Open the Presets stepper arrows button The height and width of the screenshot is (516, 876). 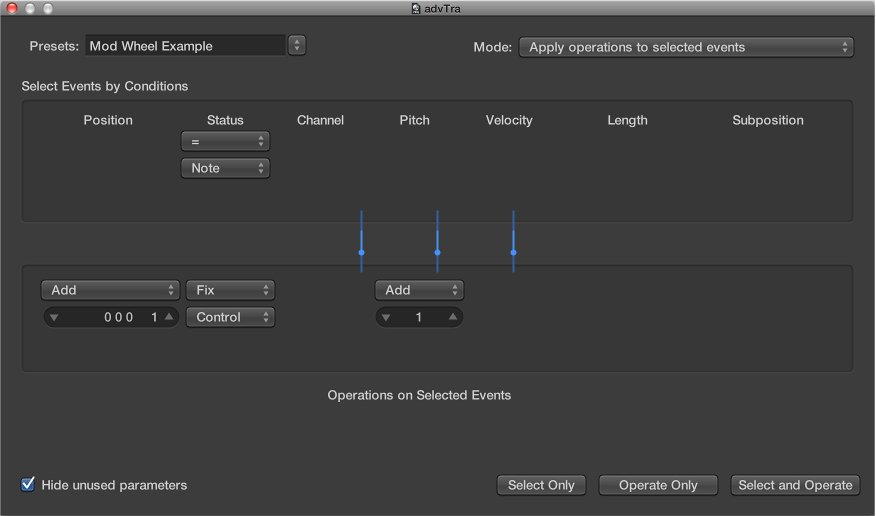click(x=297, y=45)
